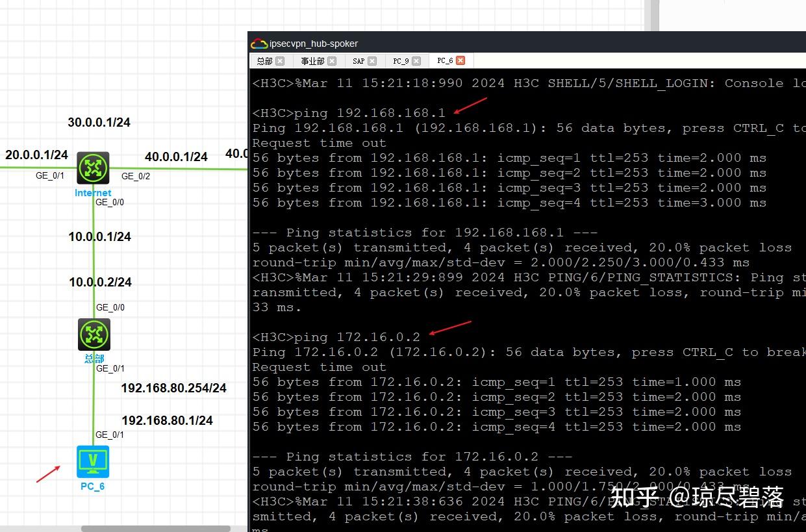Click the GE_0/0 port label under the Internet router
The height and width of the screenshot is (532, 806).
[108, 202]
